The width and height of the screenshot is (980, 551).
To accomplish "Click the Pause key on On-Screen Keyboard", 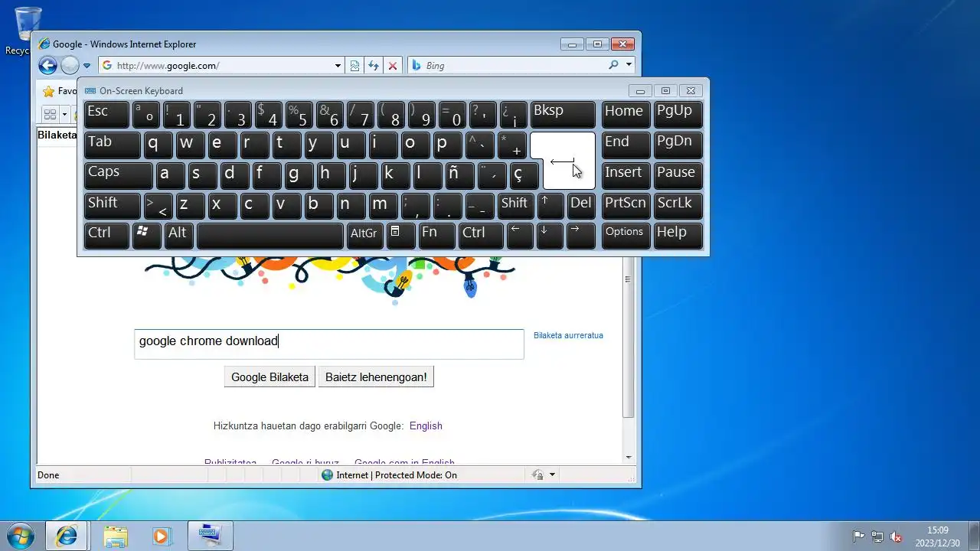I will pos(678,176).
